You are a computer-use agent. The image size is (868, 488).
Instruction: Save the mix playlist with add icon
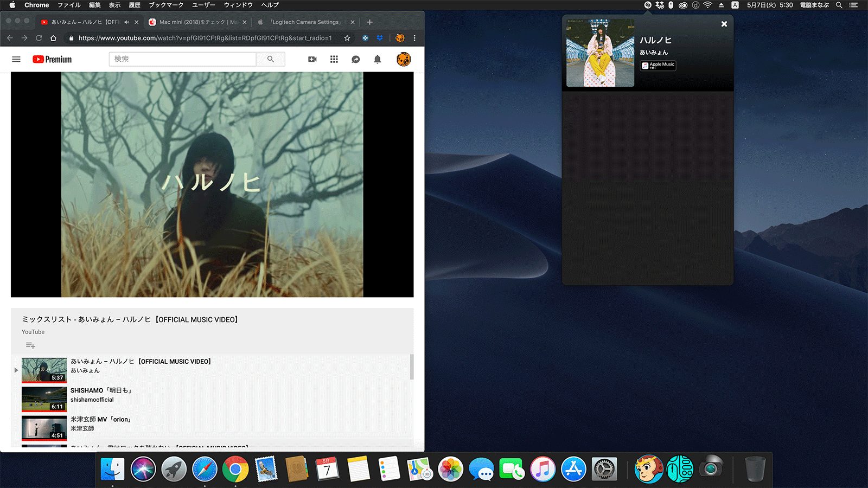30,345
